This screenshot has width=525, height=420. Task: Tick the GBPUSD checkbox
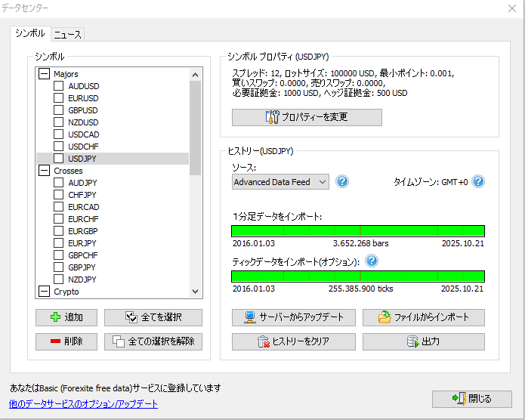point(59,110)
